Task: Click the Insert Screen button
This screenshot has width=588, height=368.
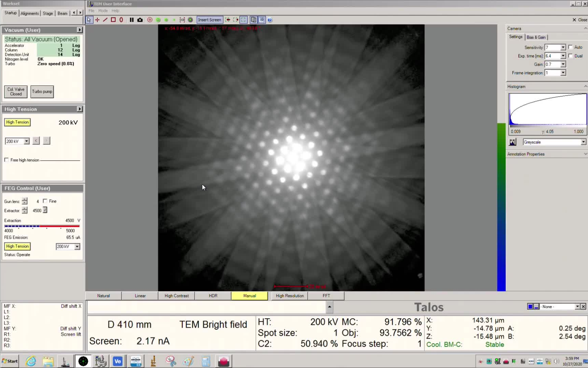Action: (210, 20)
